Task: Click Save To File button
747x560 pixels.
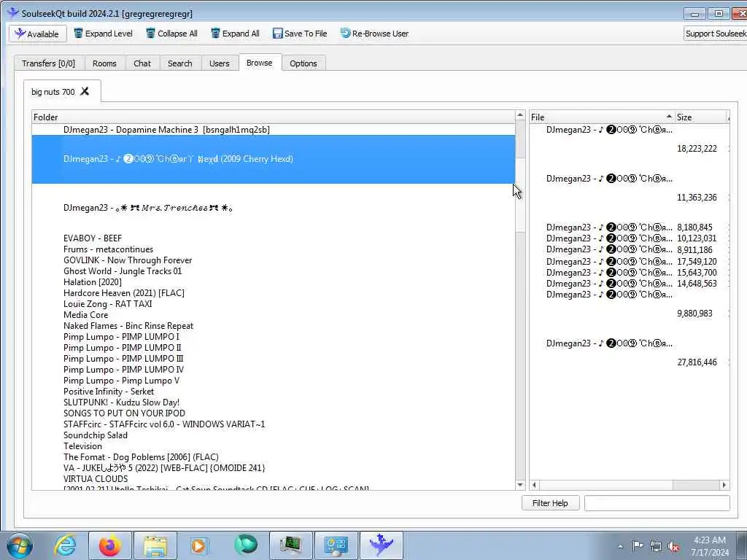Action: coord(300,34)
